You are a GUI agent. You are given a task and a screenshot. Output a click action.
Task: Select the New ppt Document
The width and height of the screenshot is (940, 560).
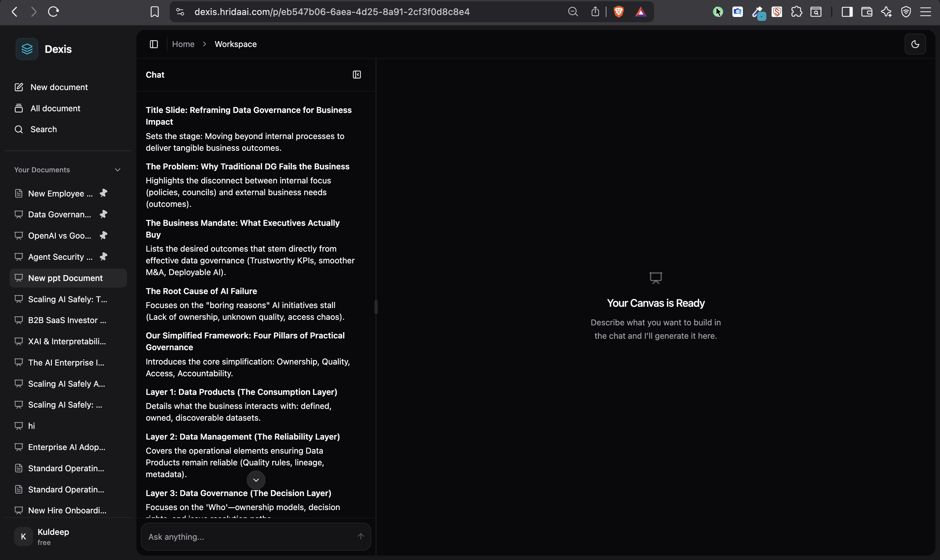click(65, 278)
